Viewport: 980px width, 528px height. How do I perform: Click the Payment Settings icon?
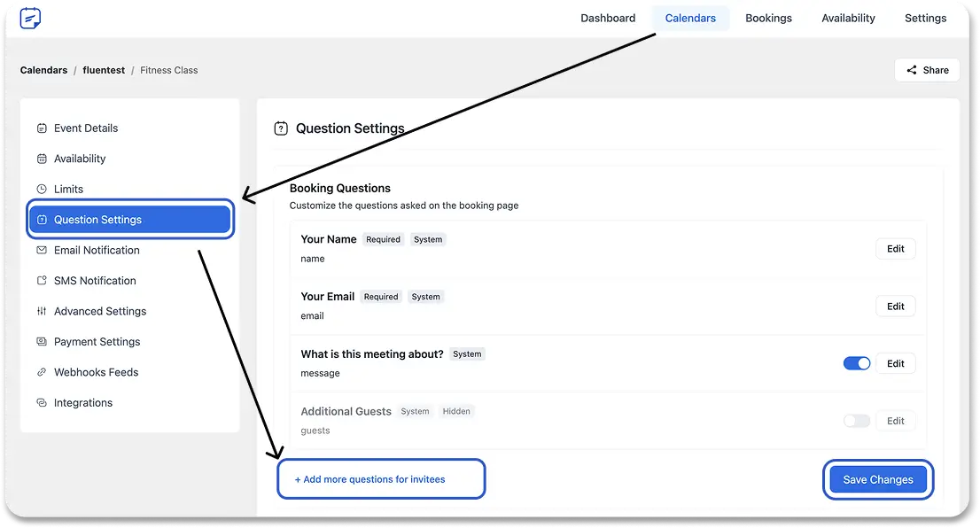point(42,342)
